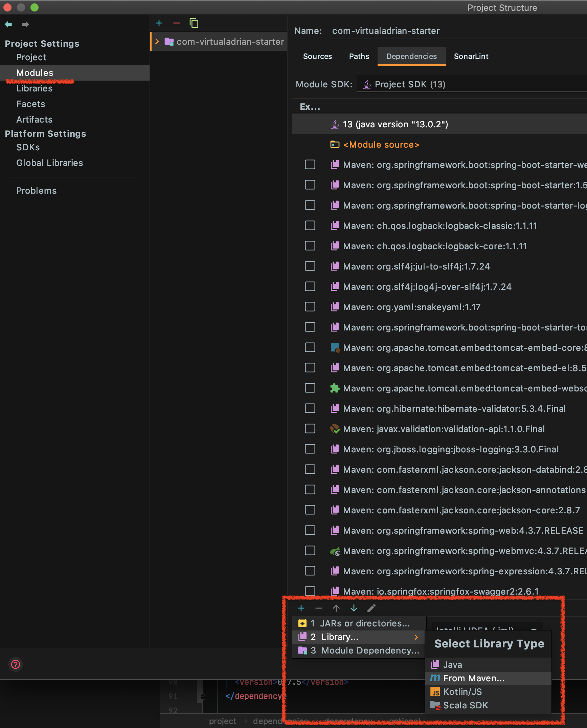The height and width of the screenshot is (728, 587).
Task: Remove dependency with bottom minus icon
Action: tap(319, 608)
